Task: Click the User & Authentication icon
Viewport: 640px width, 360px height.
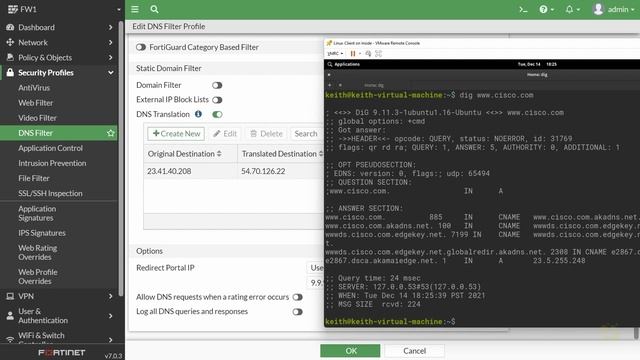Action: click(x=10, y=316)
